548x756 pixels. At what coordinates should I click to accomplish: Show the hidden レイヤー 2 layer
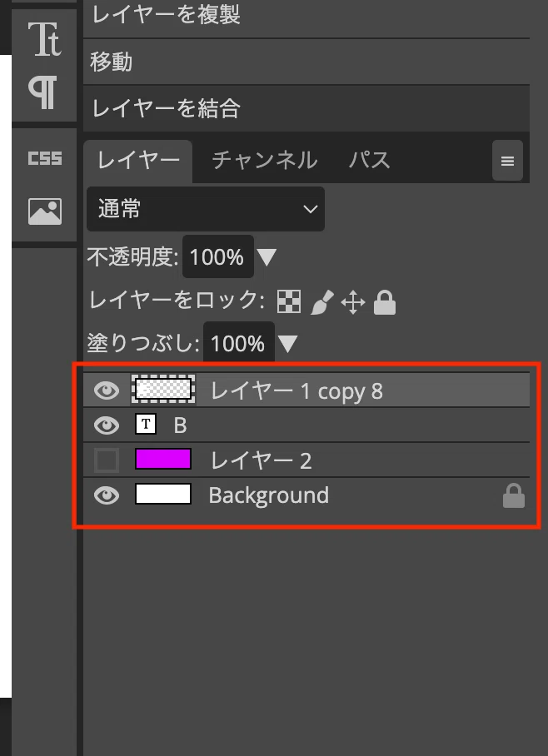107,460
